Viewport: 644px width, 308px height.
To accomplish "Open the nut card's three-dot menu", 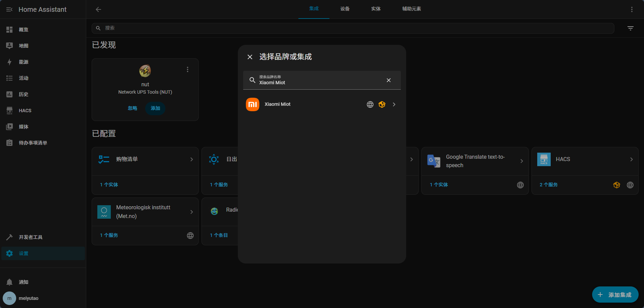I will (188, 69).
